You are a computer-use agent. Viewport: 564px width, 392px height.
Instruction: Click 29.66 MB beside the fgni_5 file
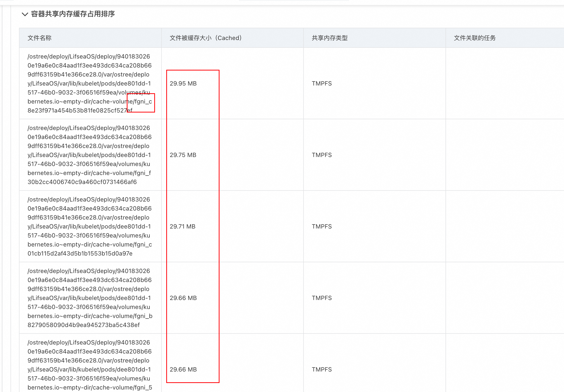click(183, 369)
